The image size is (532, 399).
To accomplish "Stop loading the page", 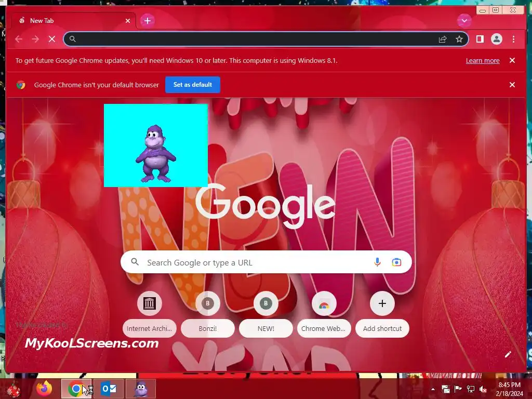I will coord(52,39).
